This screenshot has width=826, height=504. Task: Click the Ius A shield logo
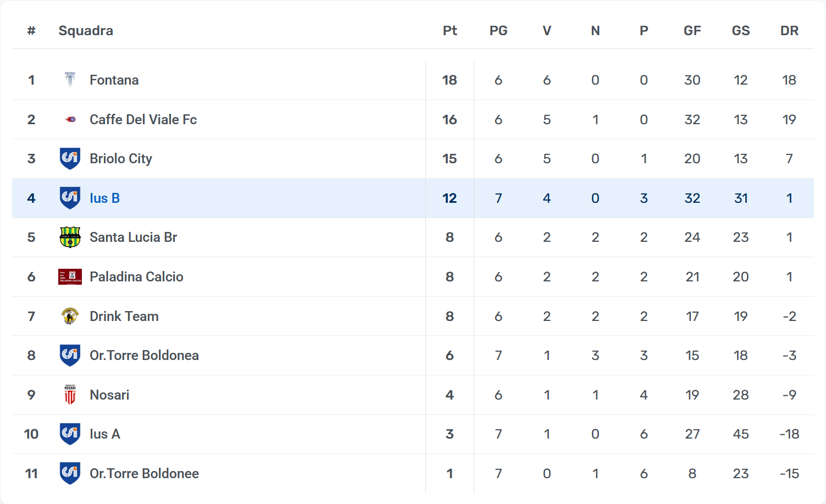[70, 434]
